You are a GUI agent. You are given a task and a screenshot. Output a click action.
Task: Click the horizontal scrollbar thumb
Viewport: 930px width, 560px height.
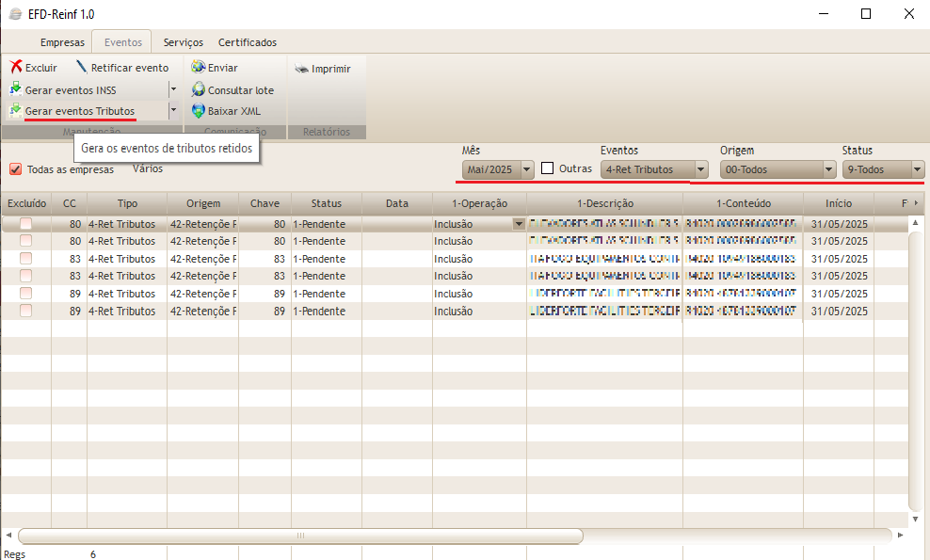[x=300, y=536]
